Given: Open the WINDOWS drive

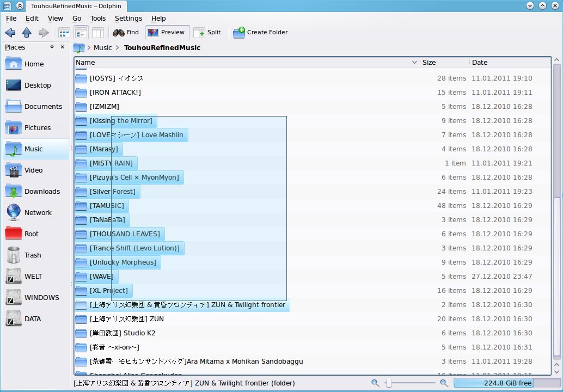Looking at the screenshot, I should pos(36,298).
